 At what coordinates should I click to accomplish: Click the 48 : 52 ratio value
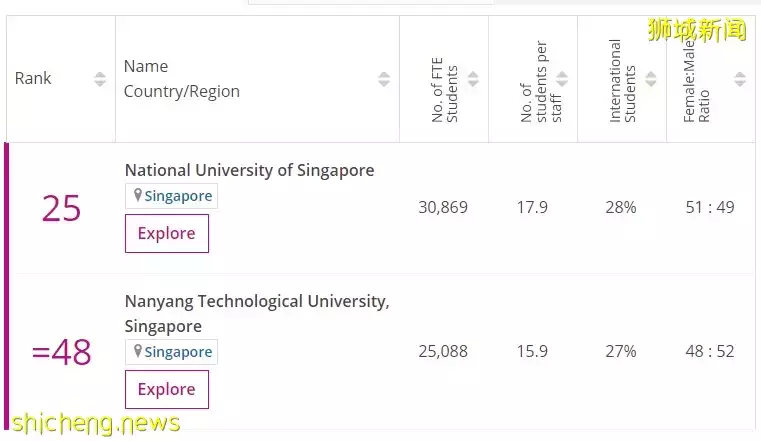(x=711, y=352)
